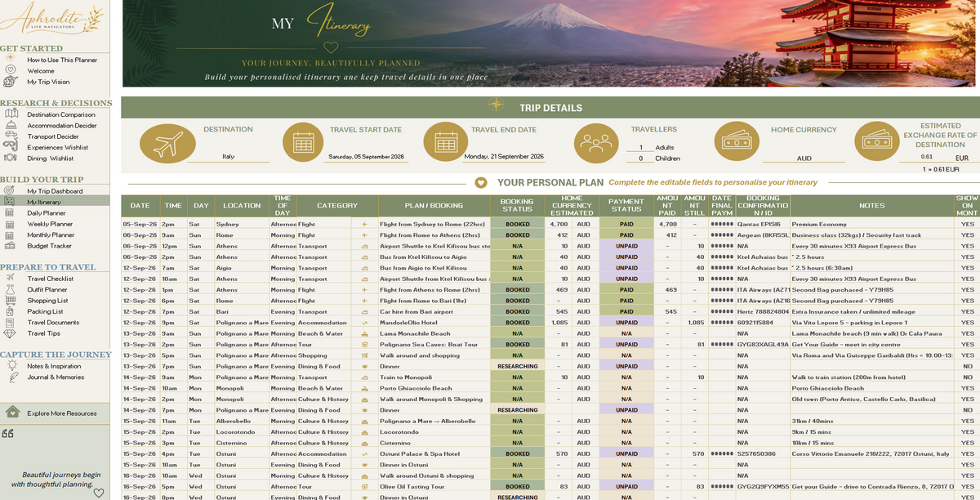Click the diamond icon beside Travel Tips
Screen dimensions: 980x500
10,333
